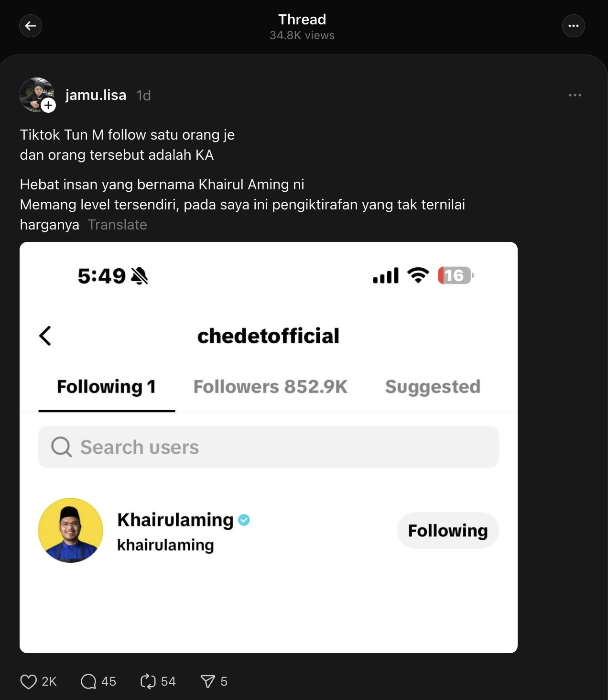Click the thread views count
Screen dimensions: 608x700
302,35
